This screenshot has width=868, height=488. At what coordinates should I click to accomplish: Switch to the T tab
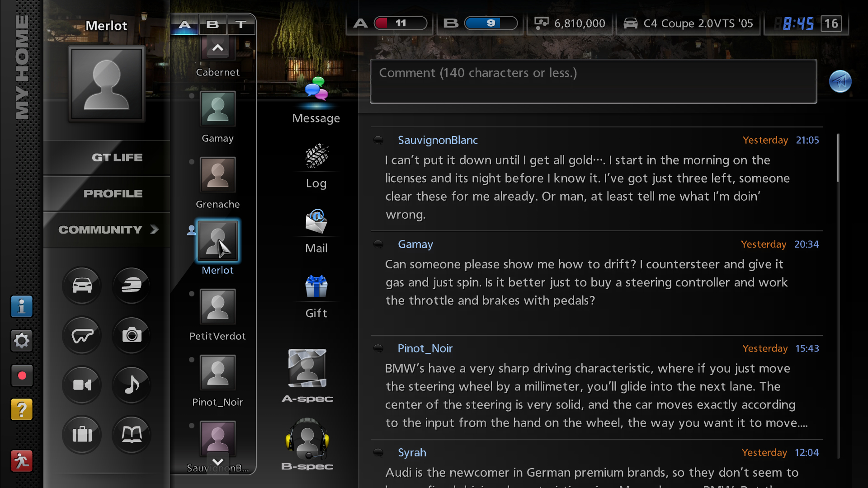(x=241, y=24)
